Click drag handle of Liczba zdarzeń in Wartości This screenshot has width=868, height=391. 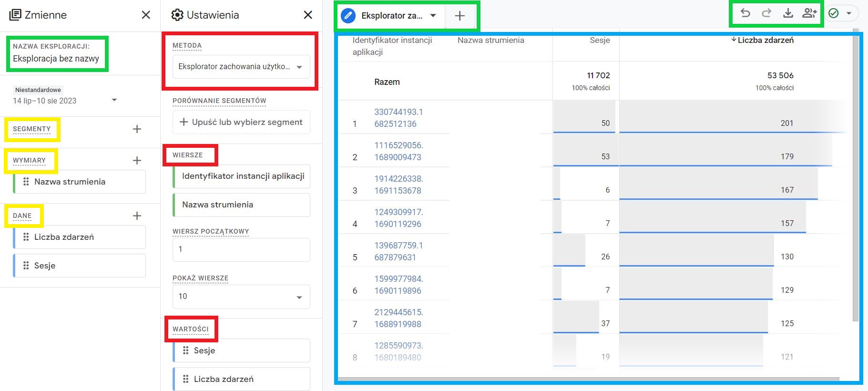pyautogui.click(x=185, y=379)
